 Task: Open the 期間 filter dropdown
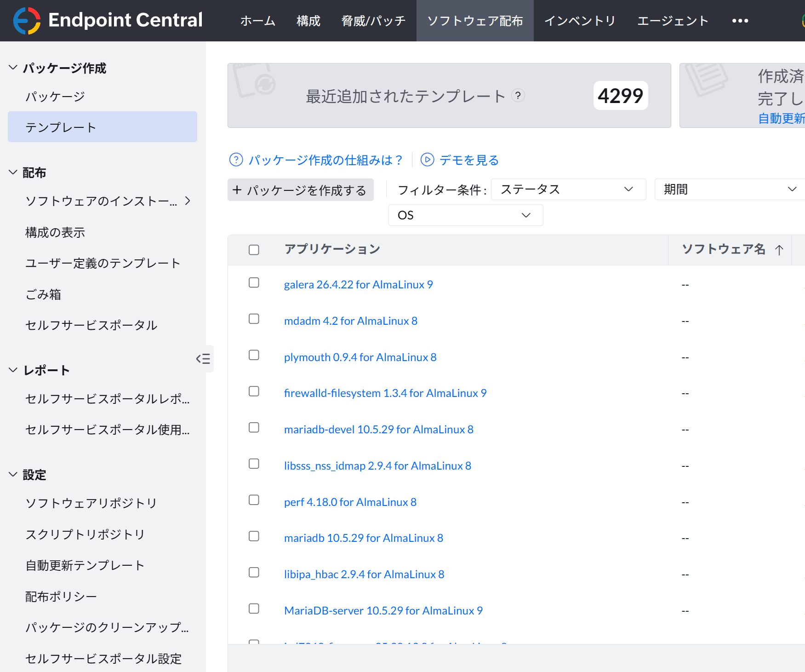click(730, 190)
